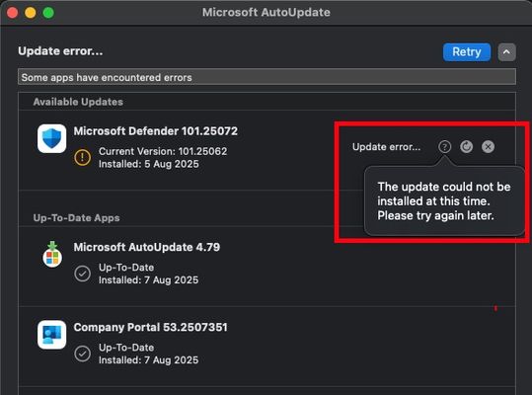This screenshot has height=395, width=532.
Task: Minimize the Microsoft AutoUpdate window
Action: click(31, 13)
